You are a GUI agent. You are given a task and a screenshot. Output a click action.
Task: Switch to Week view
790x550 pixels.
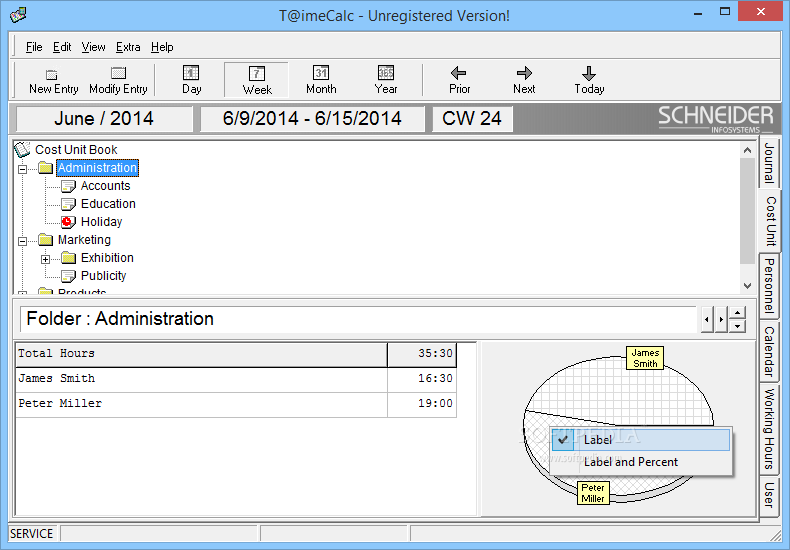[x=257, y=80]
